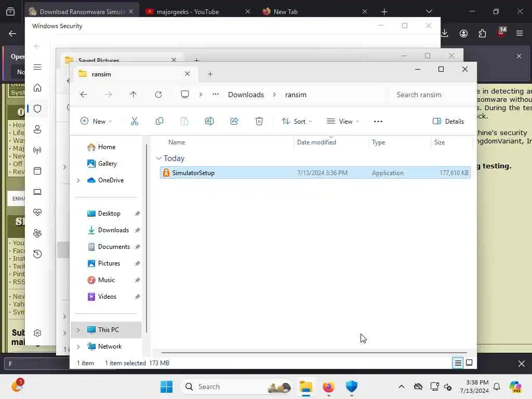Open Firefox extensions puzzle icon

482,33
